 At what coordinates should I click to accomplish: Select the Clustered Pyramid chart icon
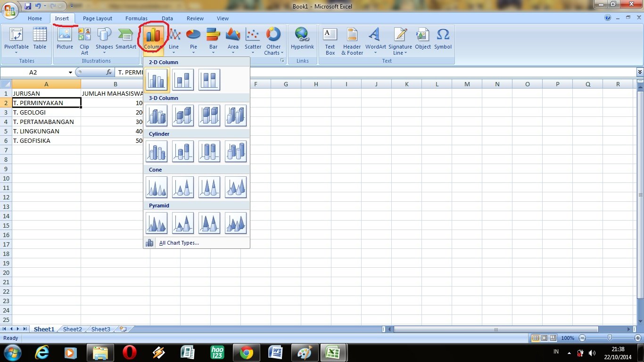[x=157, y=222]
